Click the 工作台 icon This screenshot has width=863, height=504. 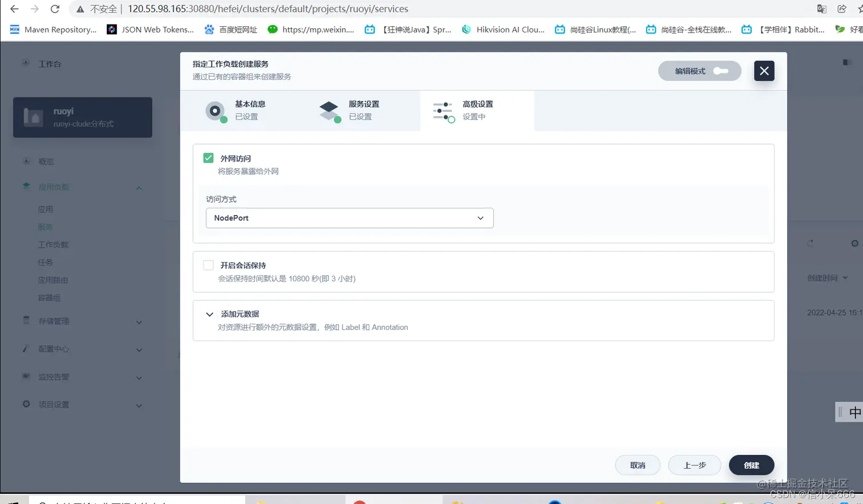point(26,63)
